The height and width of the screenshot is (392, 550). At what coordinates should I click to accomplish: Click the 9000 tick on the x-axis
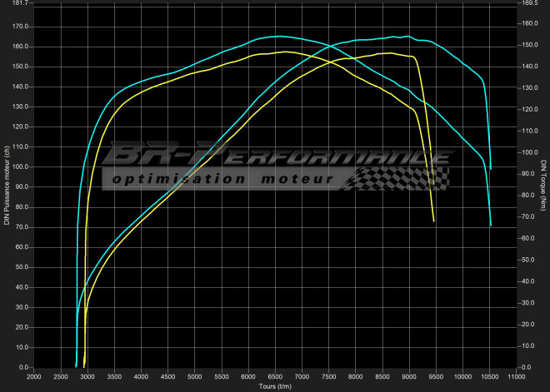(408, 377)
